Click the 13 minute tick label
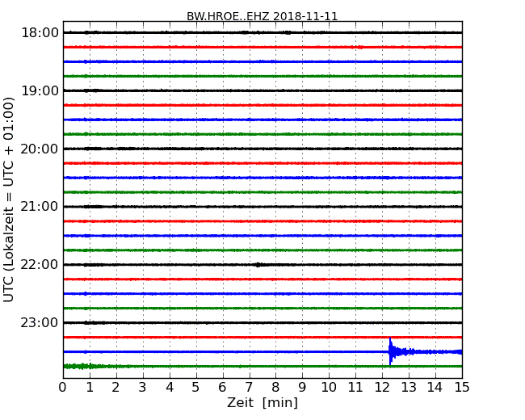The image size is (525, 420). point(409,388)
